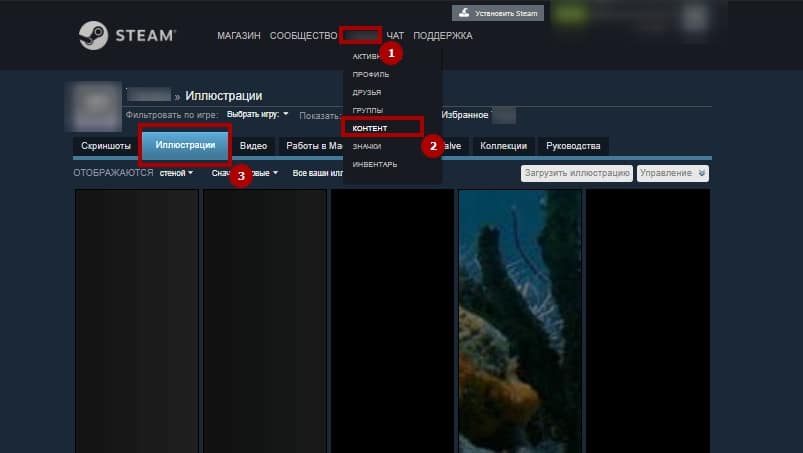Image resolution: width=803 pixels, height=453 pixels.
Task: Open the underwater coral artwork thumbnail
Action: [x=520, y=321]
